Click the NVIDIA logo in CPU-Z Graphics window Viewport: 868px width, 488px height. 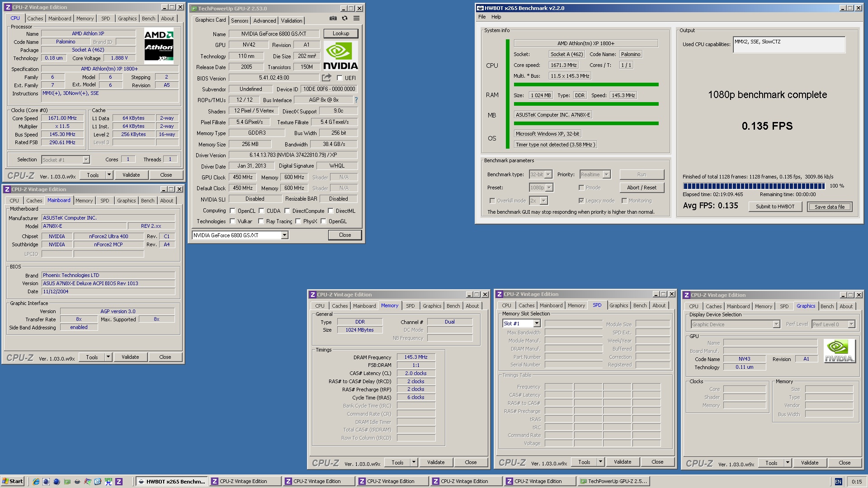pos(840,351)
